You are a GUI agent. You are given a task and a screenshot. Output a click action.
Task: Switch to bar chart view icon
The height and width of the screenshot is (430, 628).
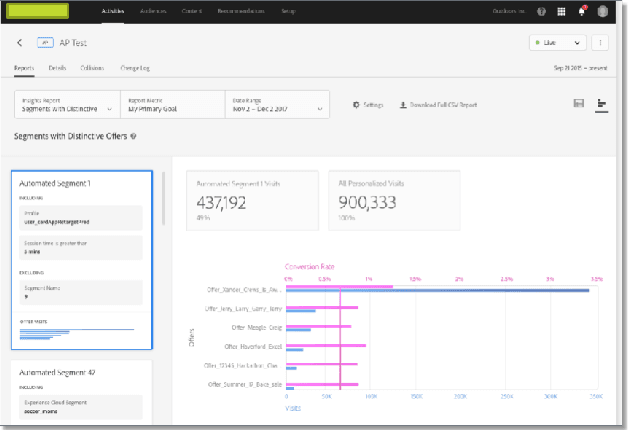(602, 104)
